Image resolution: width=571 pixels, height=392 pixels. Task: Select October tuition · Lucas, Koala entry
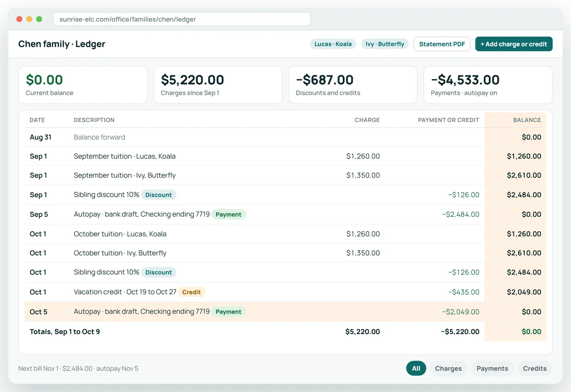pos(120,234)
